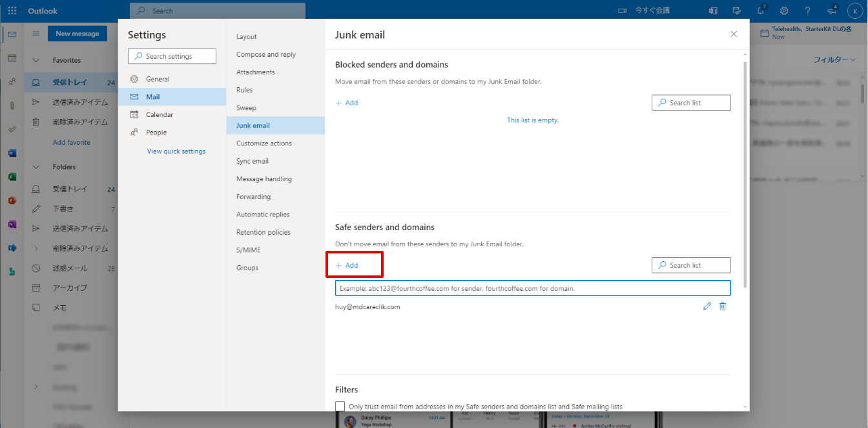Open the Sweep settings
The image size is (868, 428).
276,108
